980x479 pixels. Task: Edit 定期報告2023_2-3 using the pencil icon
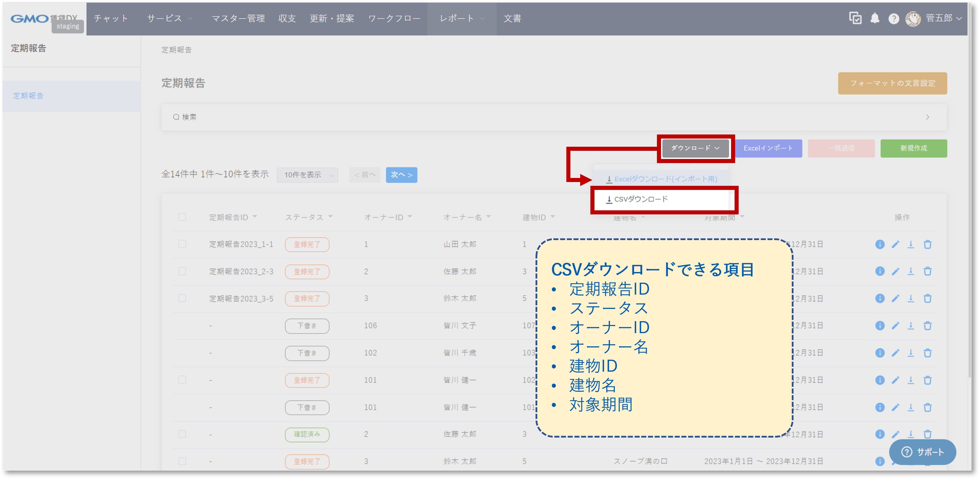click(896, 271)
